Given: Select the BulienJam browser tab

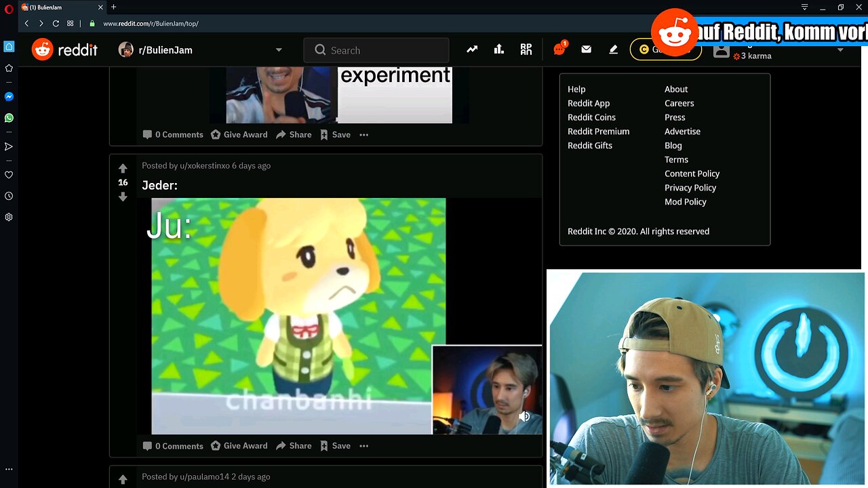Looking at the screenshot, I should click(x=61, y=7).
